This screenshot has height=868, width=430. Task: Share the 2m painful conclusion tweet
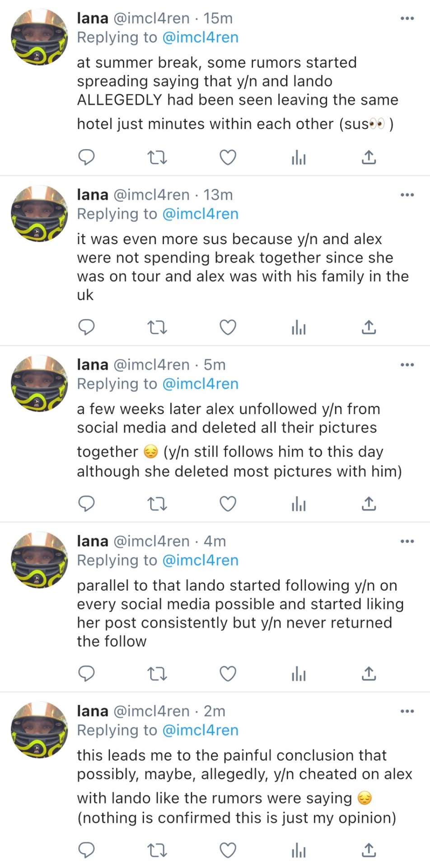click(x=369, y=850)
